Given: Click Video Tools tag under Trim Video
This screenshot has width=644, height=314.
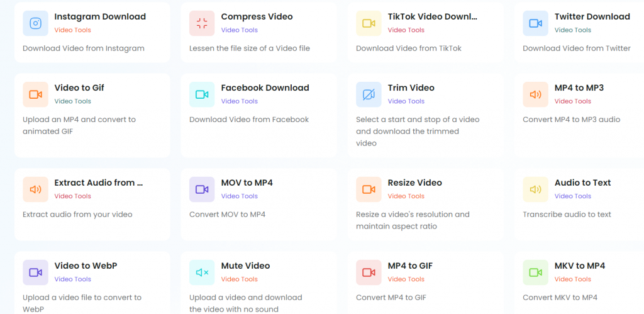Looking at the screenshot, I should (406, 101).
